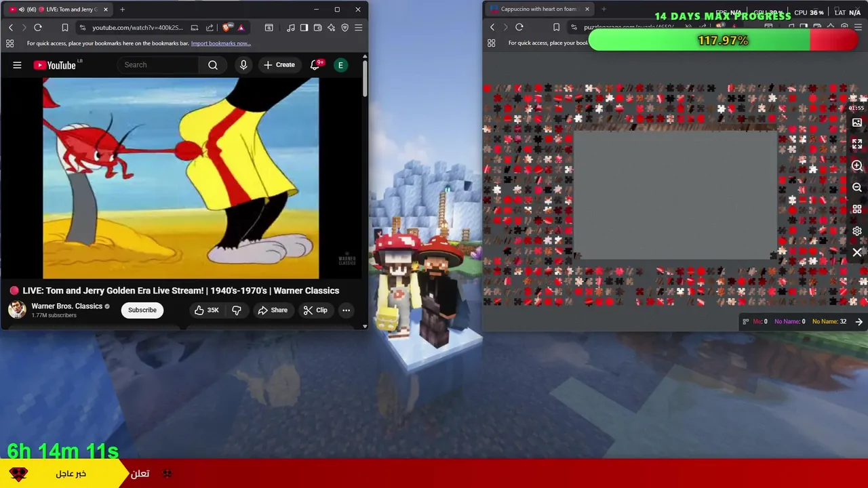Image resolution: width=868 pixels, height=488 pixels.
Task: Open Brave Wallet icon in YouTube window
Action: (317, 28)
